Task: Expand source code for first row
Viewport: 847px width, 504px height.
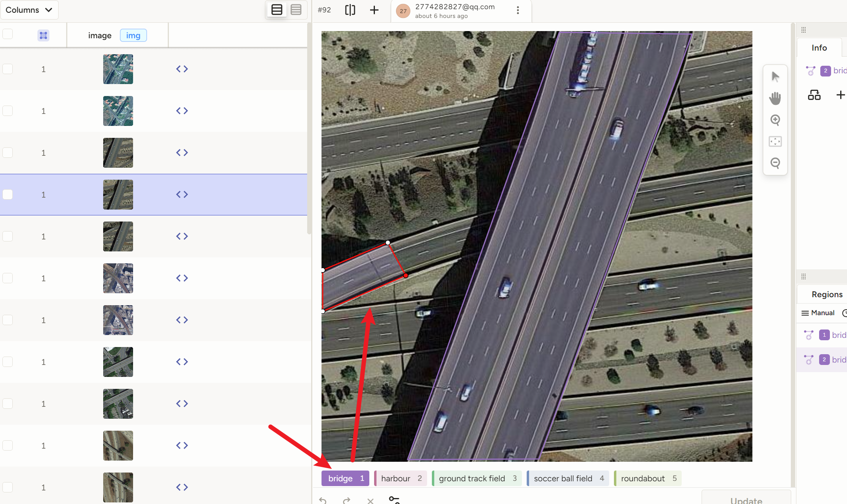Action: point(182,69)
